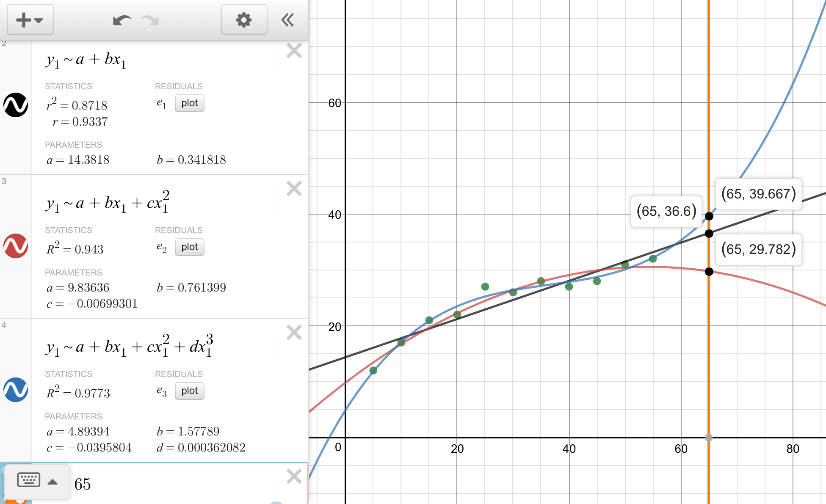This screenshot has height=504, width=826.
Task: Delete the cubic regression expression
Action: (294, 333)
